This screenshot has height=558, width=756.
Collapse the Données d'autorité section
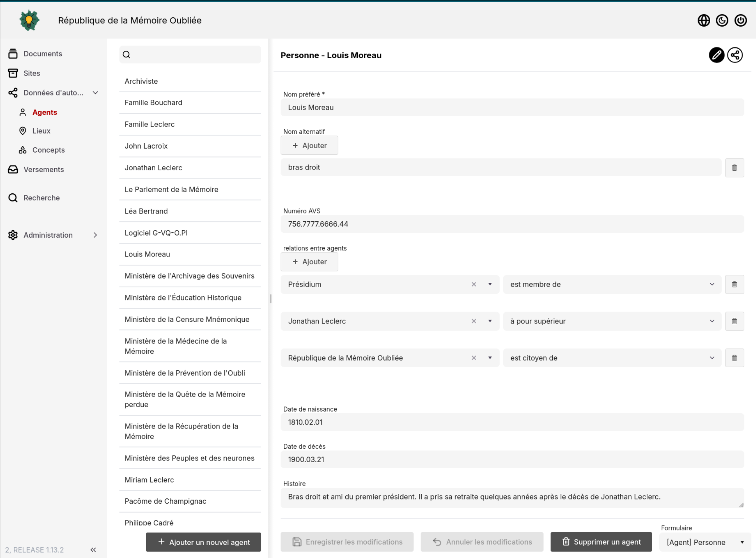point(95,93)
